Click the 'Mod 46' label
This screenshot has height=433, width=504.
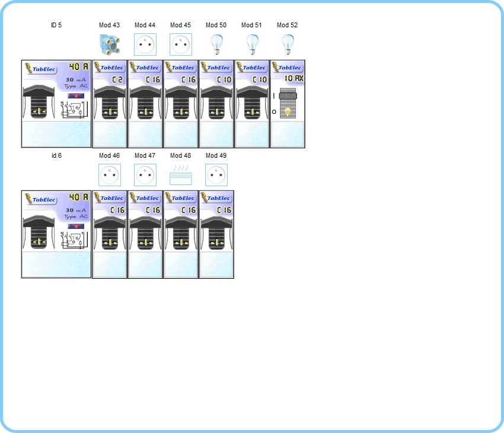(109, 155)
